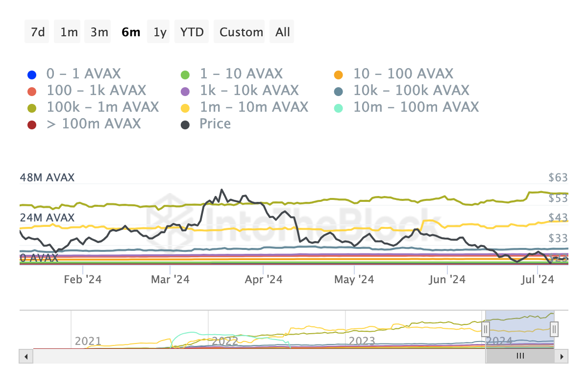
Task: Hide the 10m - 100m AVAX series
Action: tap(416, 107)
